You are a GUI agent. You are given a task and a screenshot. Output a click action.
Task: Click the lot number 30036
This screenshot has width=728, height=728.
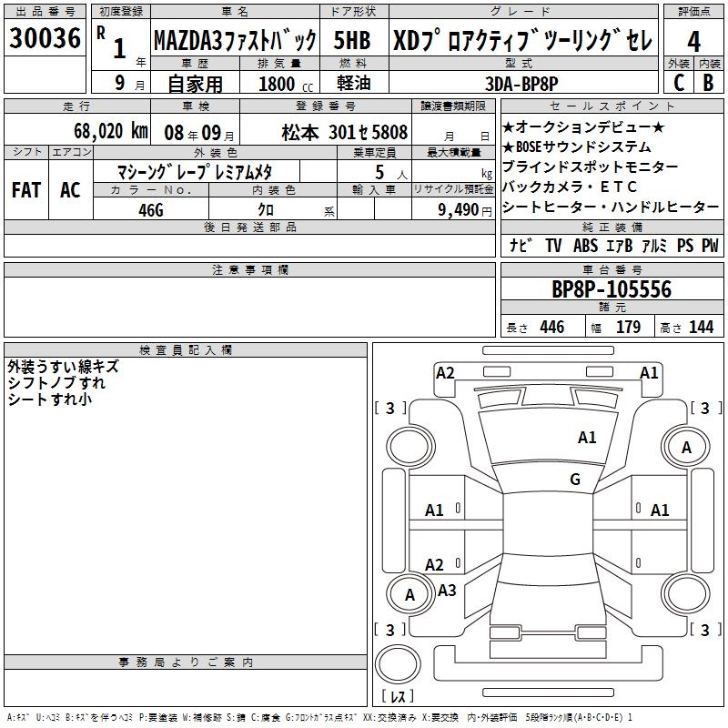click(45, 38)
